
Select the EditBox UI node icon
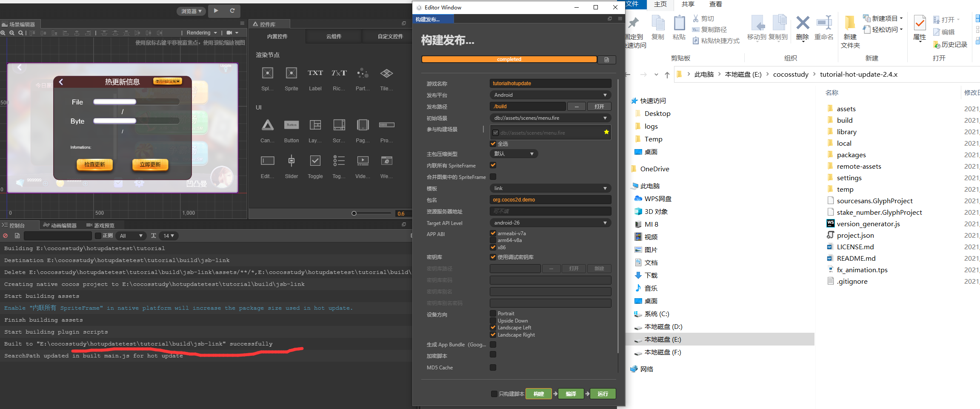(x=268, y=161)
